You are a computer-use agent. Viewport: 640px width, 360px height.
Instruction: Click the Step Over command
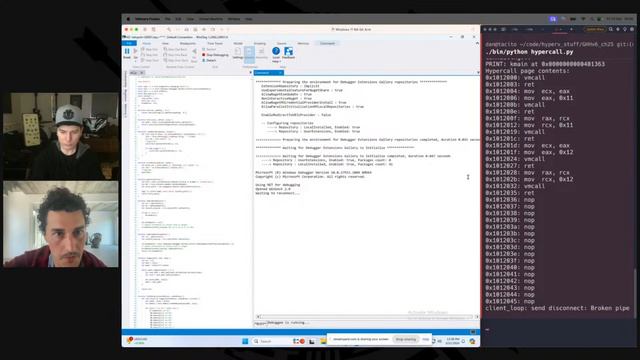point(149,60)
